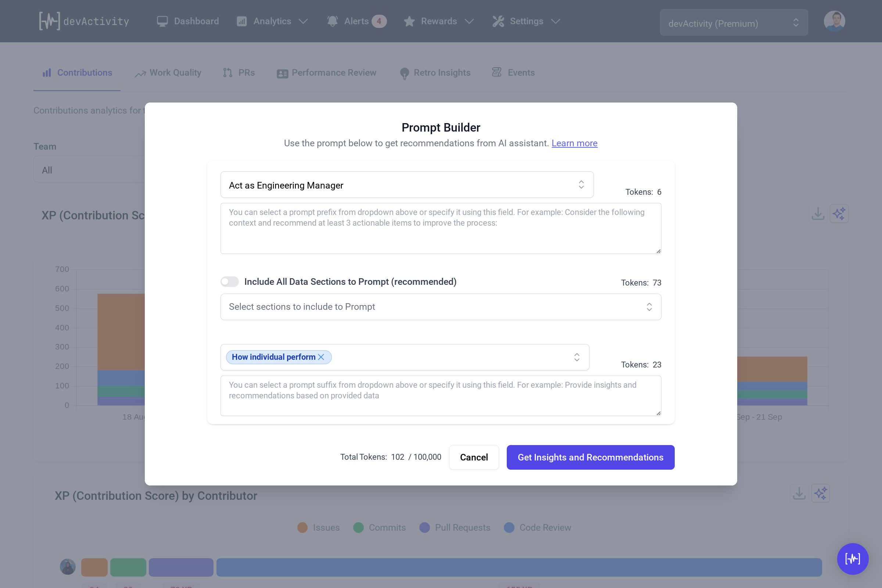
Task: Go to Dashboard in top navigation
Action: click(x=188, y=21)
